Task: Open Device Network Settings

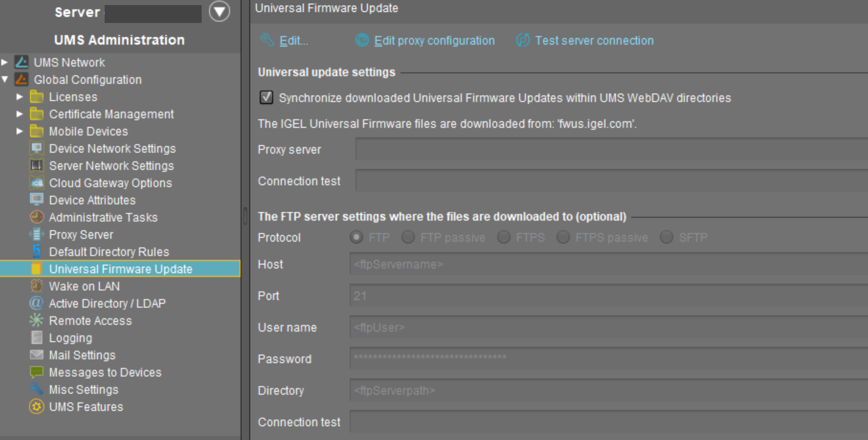Action: pyautogui.click(x=112, y=149)
